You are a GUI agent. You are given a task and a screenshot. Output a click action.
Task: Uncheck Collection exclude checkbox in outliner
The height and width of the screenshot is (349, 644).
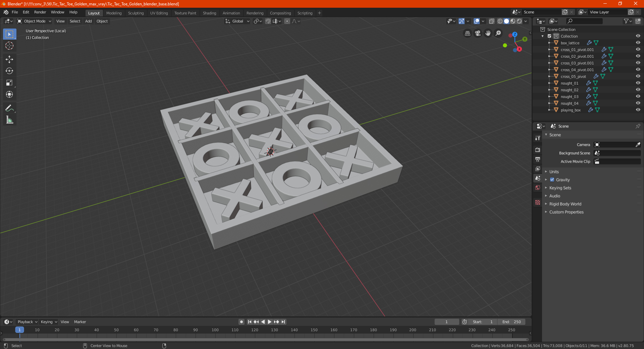point(549,36)
